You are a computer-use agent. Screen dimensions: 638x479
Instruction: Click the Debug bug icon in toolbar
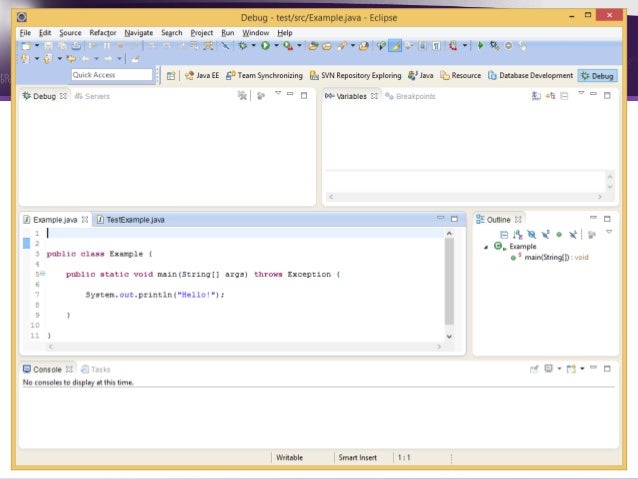point(241,46)
